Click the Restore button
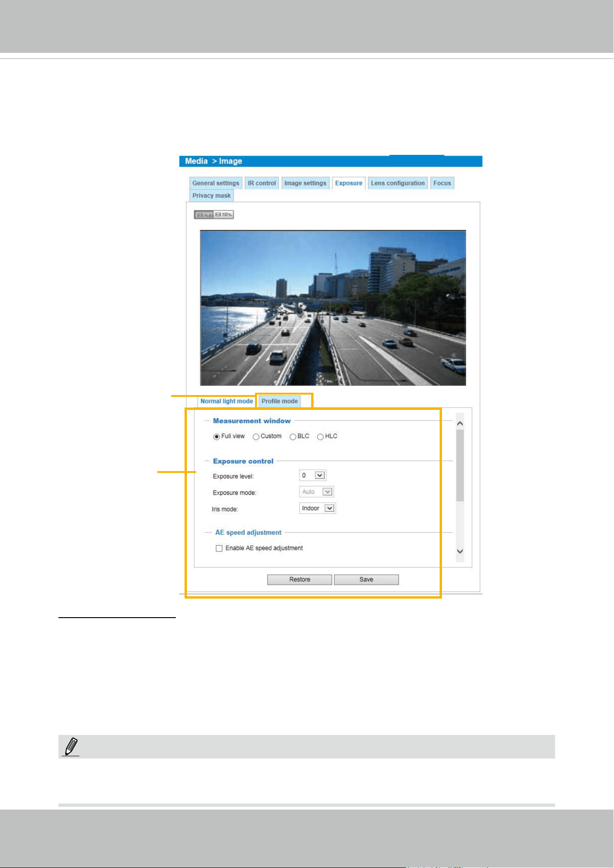The width and height of the screenshot is (614, 868). click(300, 580)
